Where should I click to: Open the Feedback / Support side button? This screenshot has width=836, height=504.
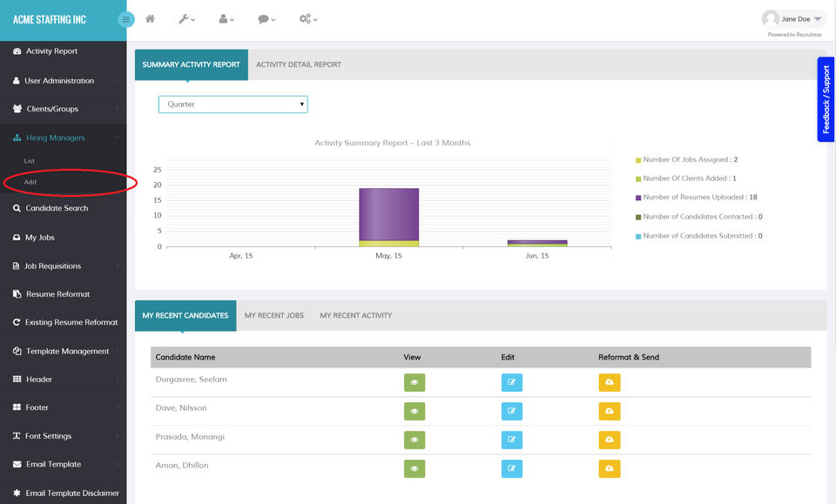(826, 99)
